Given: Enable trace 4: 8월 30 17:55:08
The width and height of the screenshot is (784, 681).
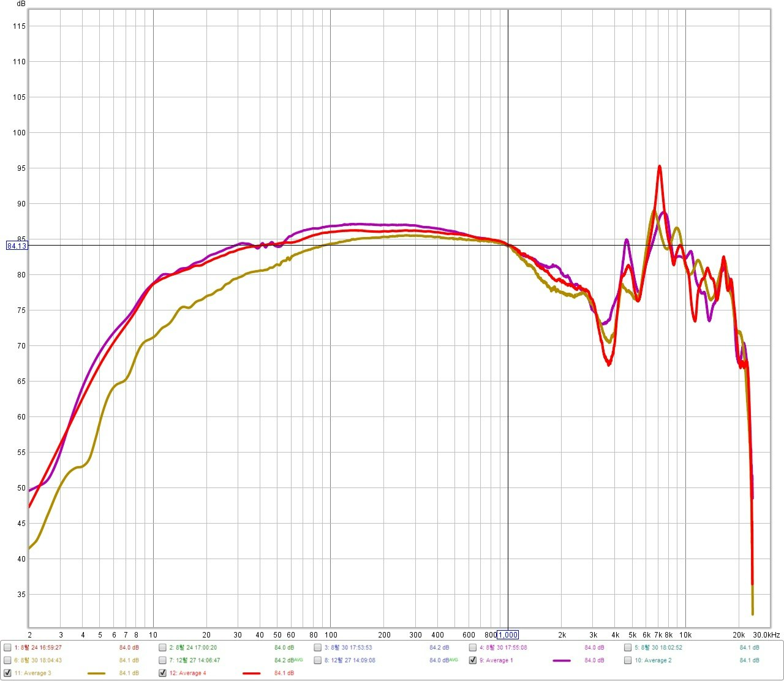Looking at the screenshot, I should tap(473, 647).
